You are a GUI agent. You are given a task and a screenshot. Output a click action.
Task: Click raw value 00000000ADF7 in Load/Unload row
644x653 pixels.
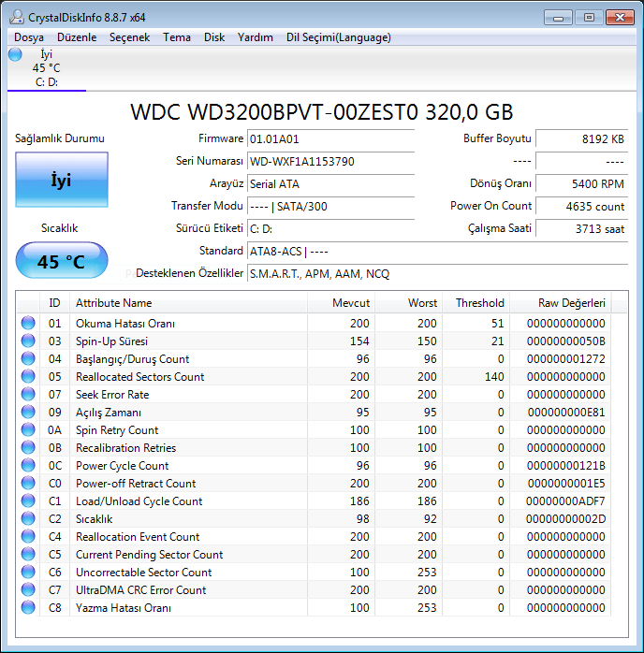[x=565, y=501]
